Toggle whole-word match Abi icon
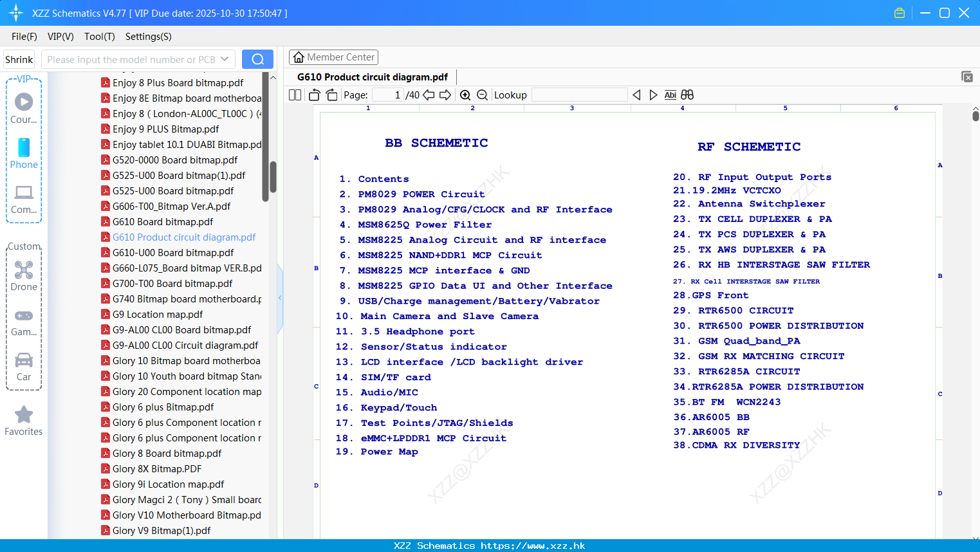Viewport: 980px width, 552px height. (670, 95)
